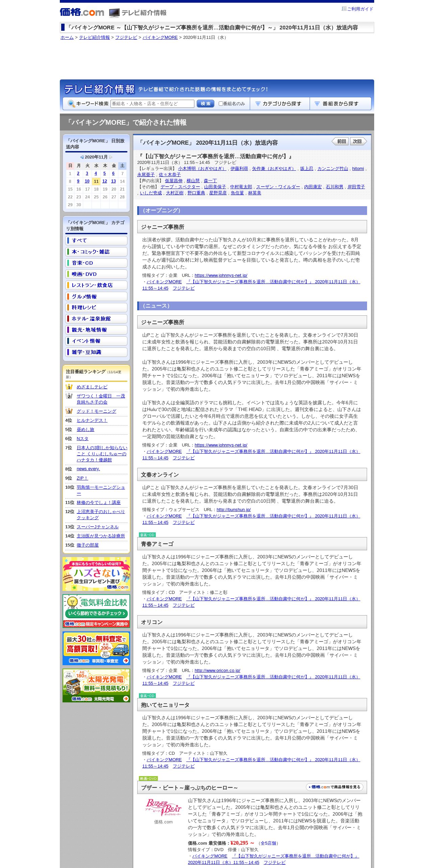Select 映画・DVD category in sidebar

[96, 274]
